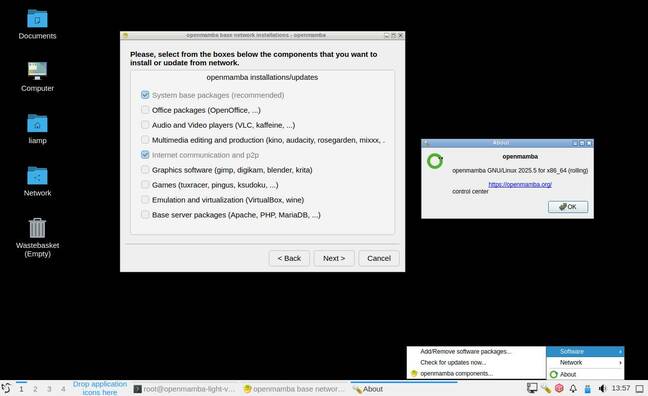
Task: Choose About in the tray menu
Action: pos(585,374)
